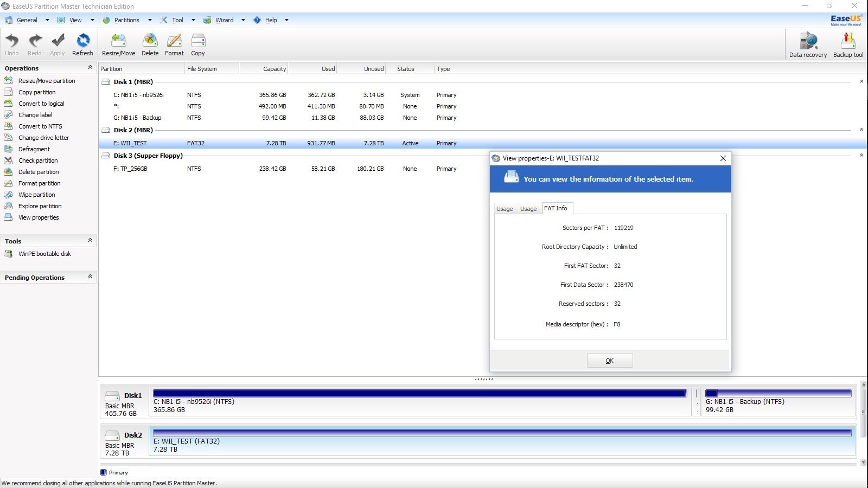Select the E: WII_TEST block in disk map
This screenshot has height=488, width=868.
[502, 441]
